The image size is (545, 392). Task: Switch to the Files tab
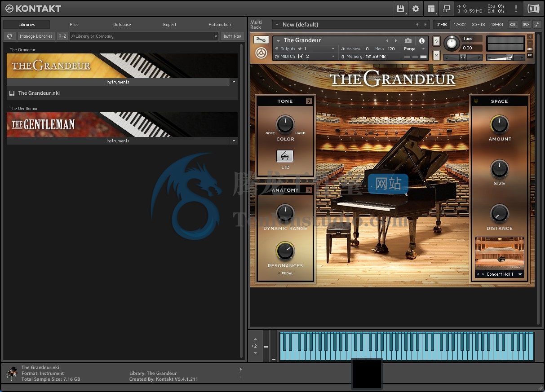pos(74,25)
